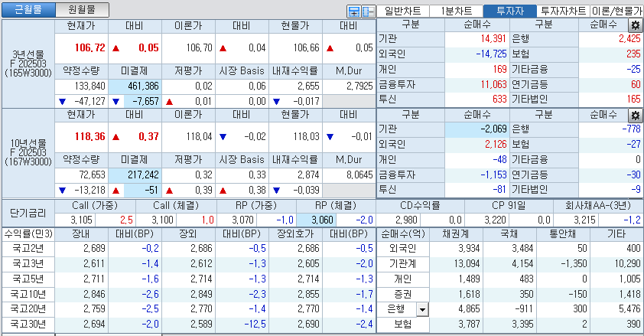Select the 국고20년 row label

pos(28,309)
